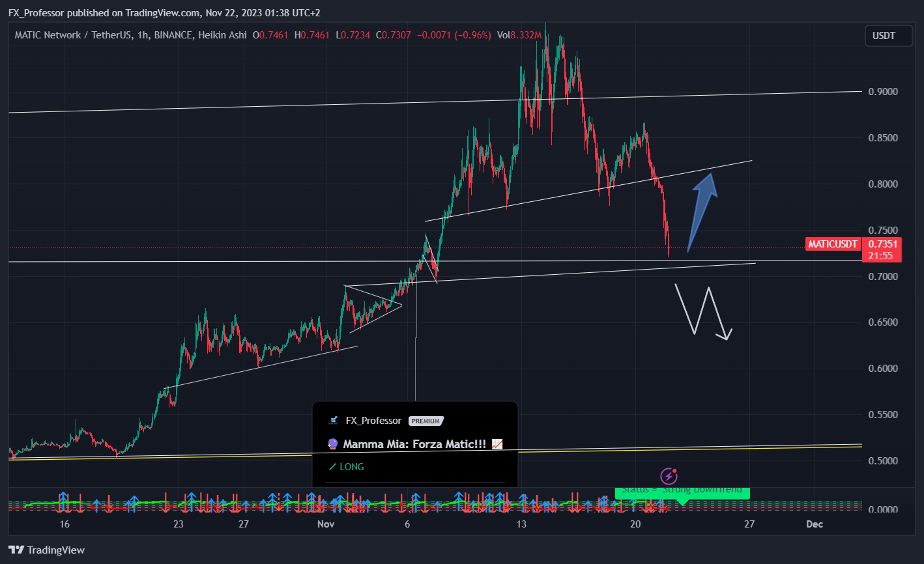The image size is (924, 564).
Task: Click the Dec label on the time axis
Action: click(x=814, y=524)
